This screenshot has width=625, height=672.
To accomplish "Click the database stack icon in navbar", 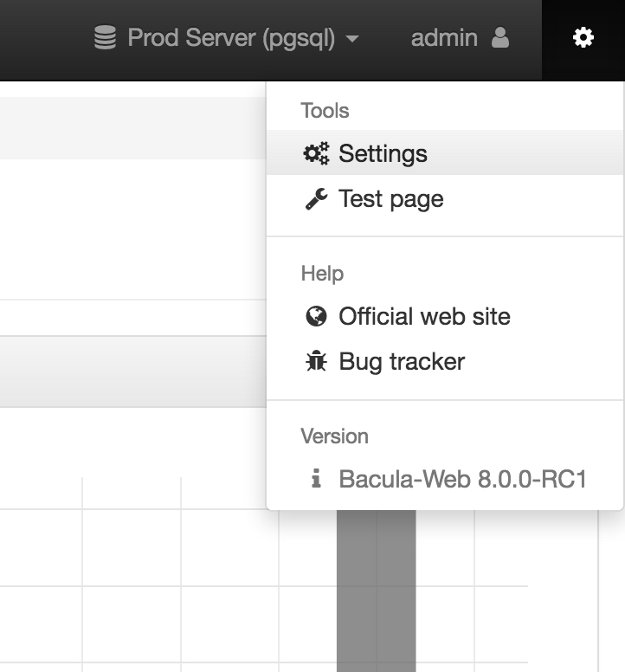I will 105,38.
